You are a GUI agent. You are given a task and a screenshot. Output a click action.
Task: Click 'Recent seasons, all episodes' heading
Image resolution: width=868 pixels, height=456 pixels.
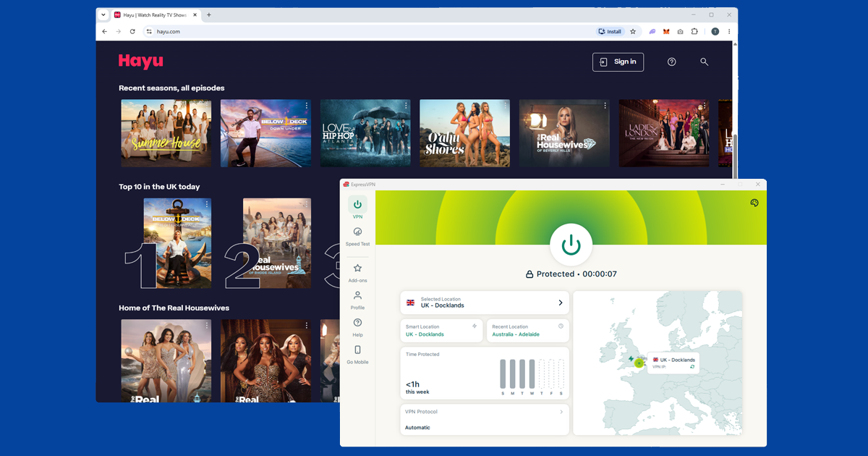point(171,88)
